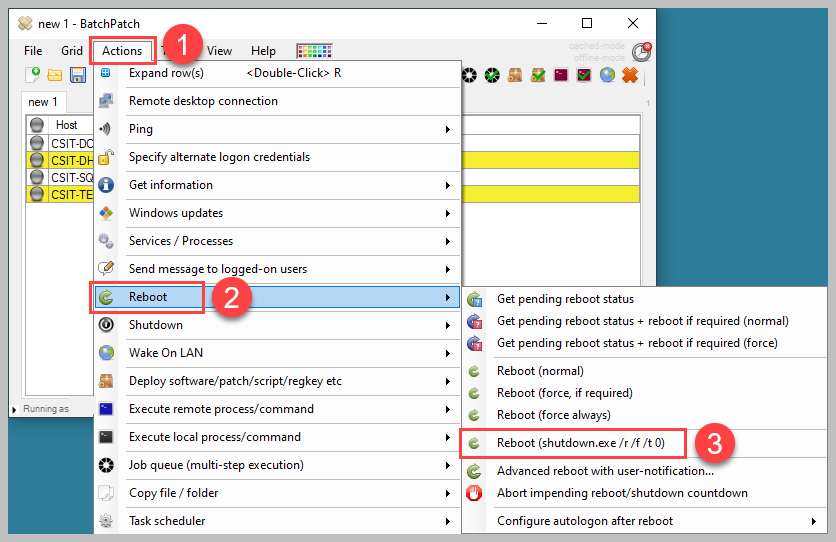Choose Expand row(s) in the Actions menu
The width and height of the screenshot is (836, 542).
277,73
